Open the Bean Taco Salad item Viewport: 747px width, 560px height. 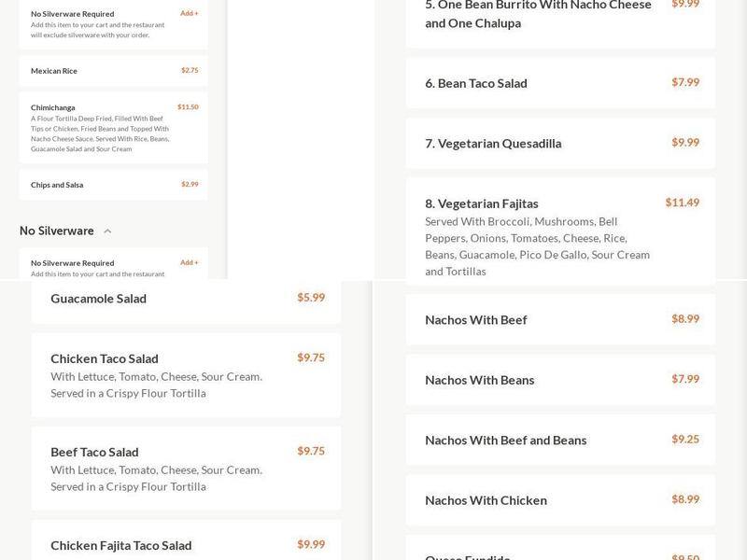point(560,83)
